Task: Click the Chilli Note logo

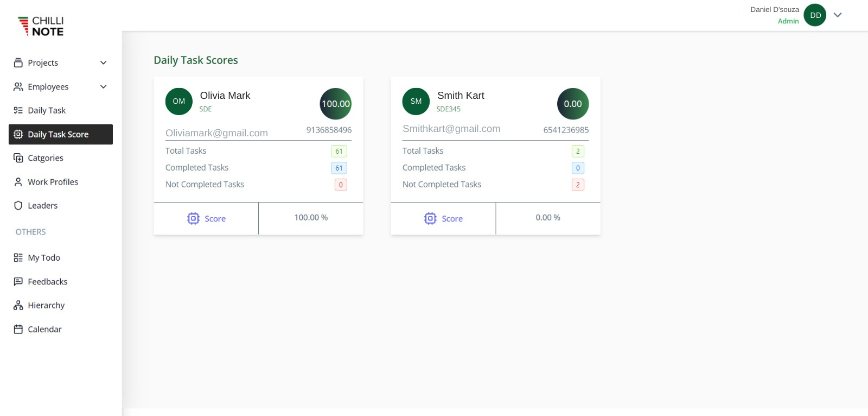Action: 41,26
